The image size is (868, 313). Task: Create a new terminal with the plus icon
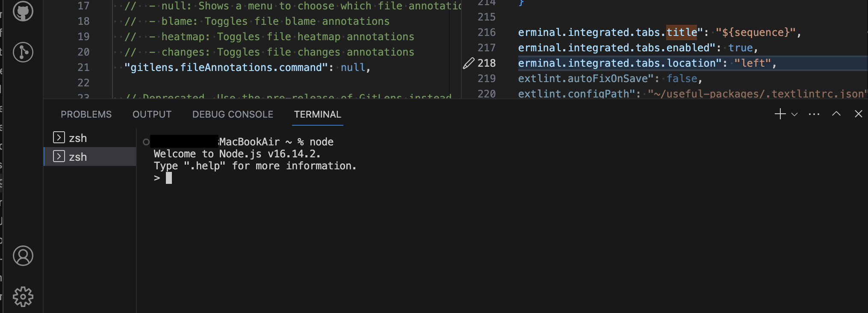[779, 114]
